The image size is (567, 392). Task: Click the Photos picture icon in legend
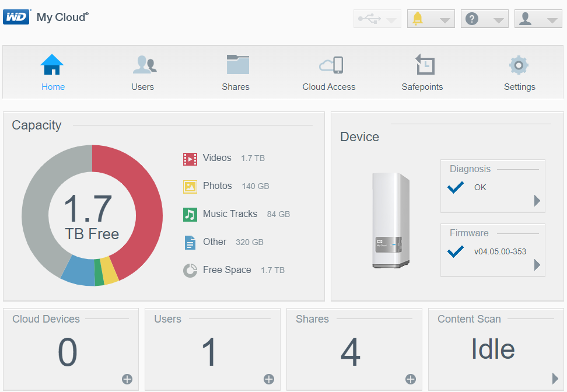pyautogui.click(x=190, y=187)
